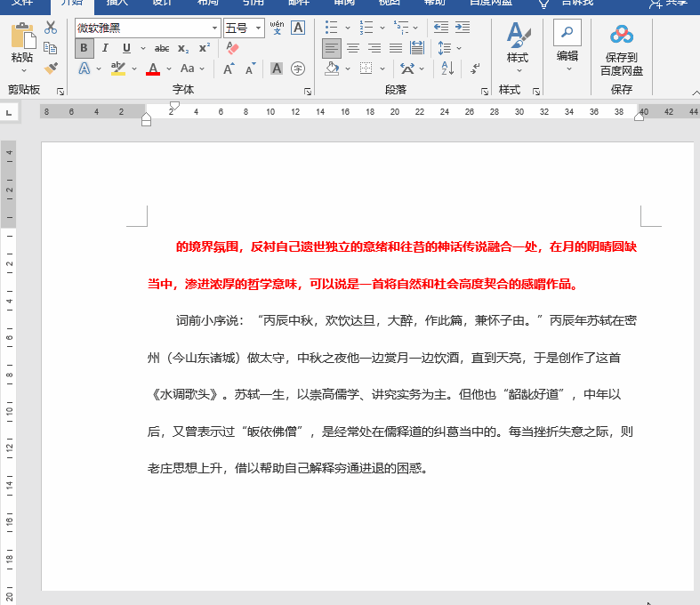The image size is (700, 605).
Task: Activate the Format Painter brush
Action: [51, 68]
